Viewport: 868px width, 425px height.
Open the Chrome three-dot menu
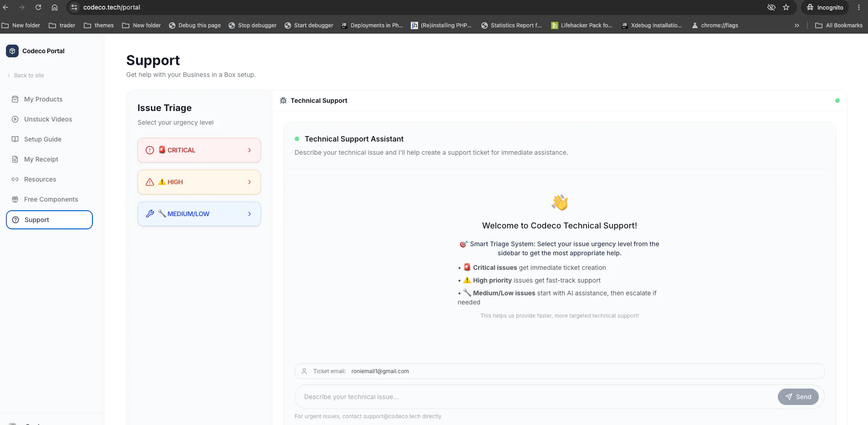(859, 7)
